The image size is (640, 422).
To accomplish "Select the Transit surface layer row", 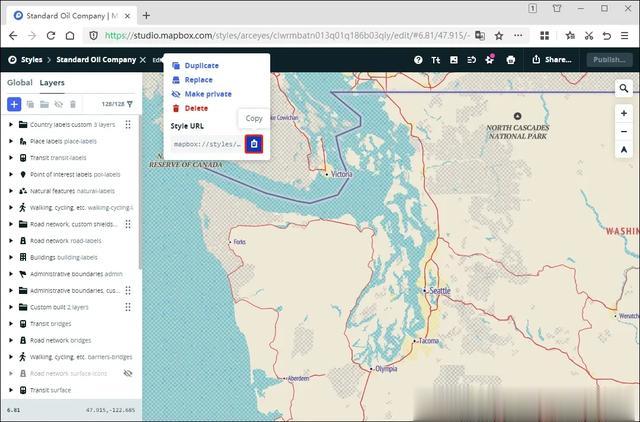I will 70,390.
